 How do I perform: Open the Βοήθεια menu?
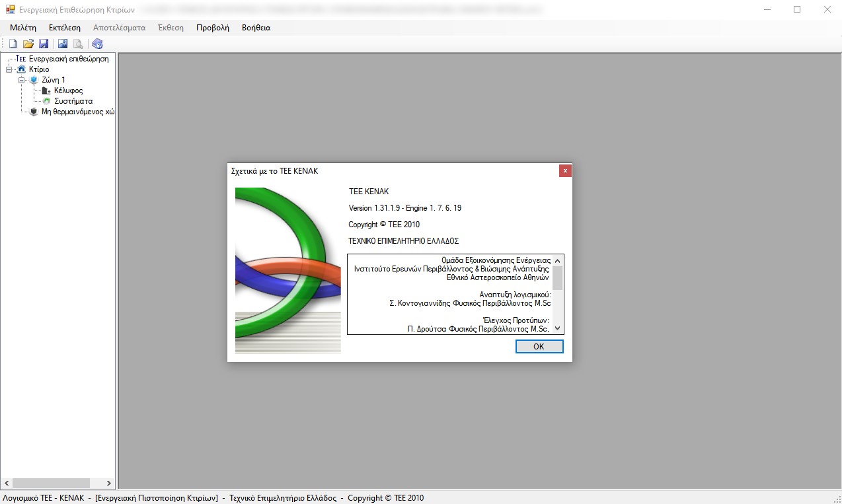[256, 28]
